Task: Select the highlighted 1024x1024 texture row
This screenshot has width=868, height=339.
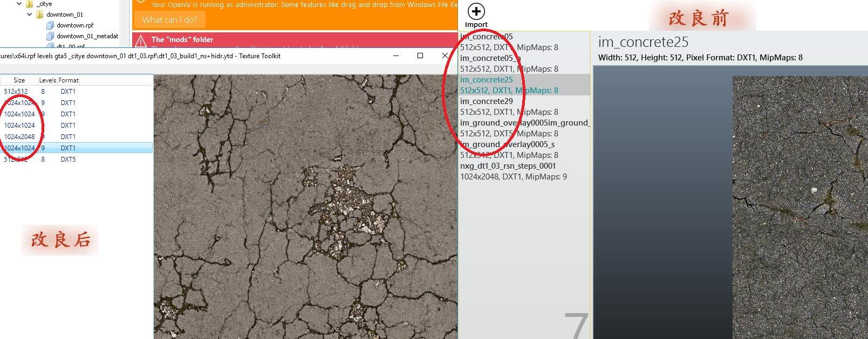Action: 76,148
